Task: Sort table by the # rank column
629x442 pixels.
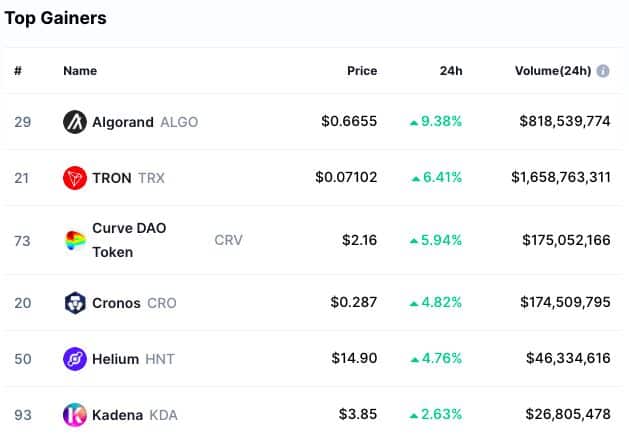Action: tap(18, 71)
